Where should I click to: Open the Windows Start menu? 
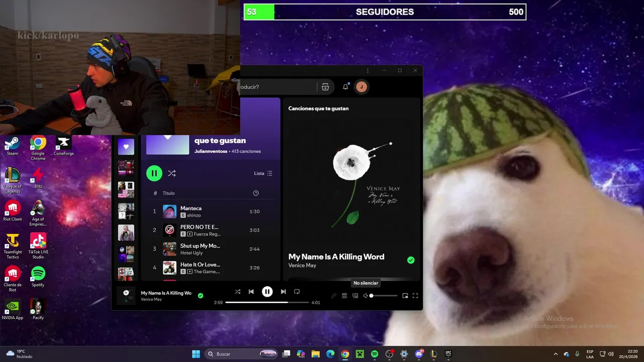(196, 354)
